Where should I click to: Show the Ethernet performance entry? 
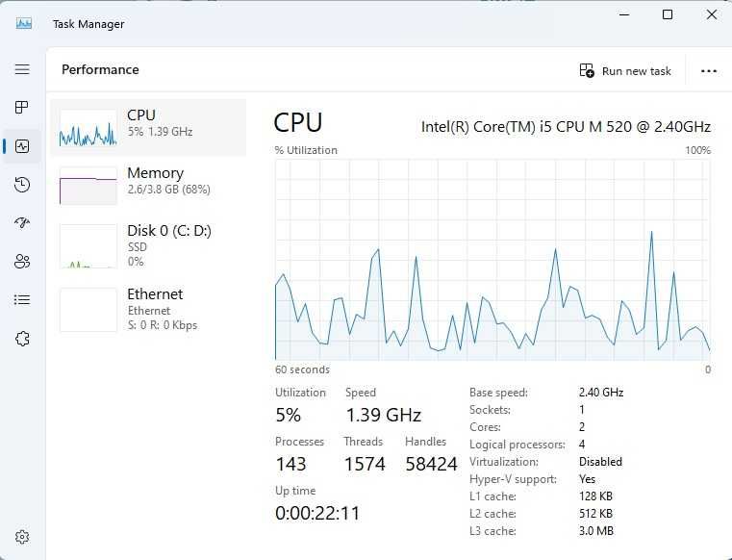(x=148, y=308)
